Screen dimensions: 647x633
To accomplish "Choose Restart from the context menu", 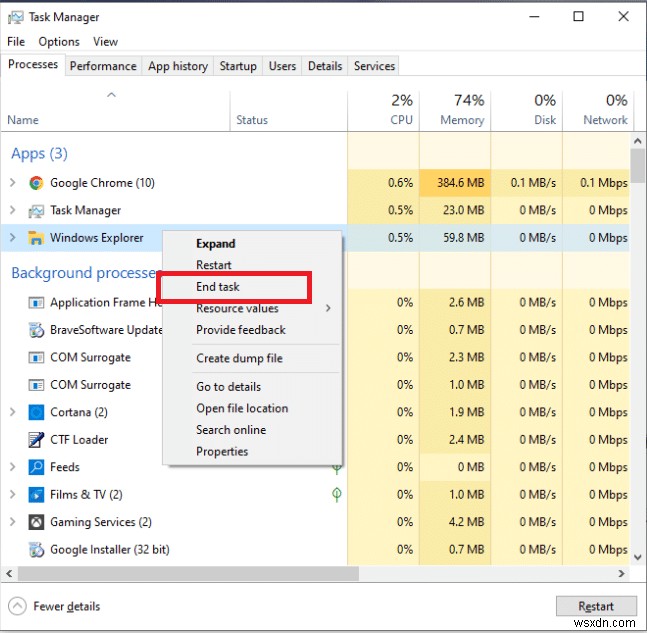I will 252,265.
